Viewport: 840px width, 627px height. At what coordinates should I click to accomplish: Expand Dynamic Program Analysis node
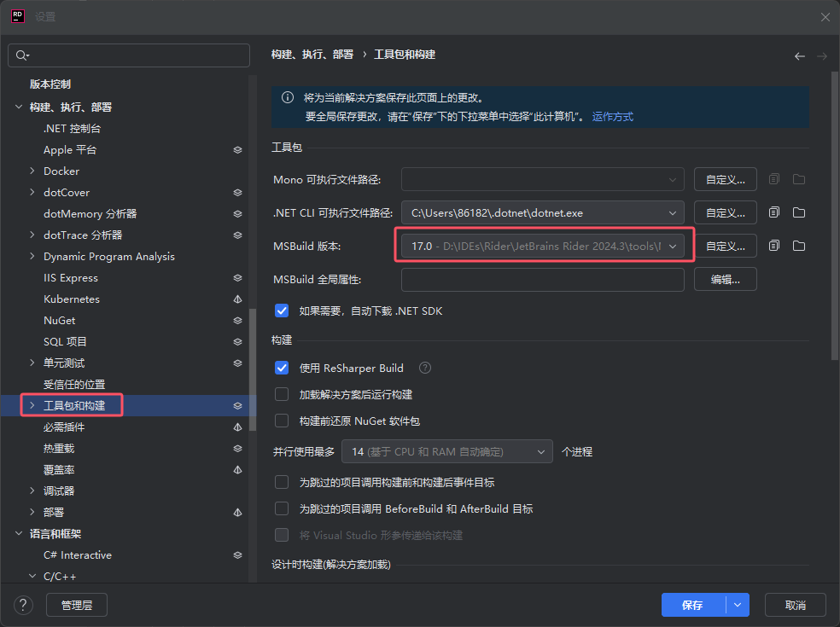[x=32, y=257]
